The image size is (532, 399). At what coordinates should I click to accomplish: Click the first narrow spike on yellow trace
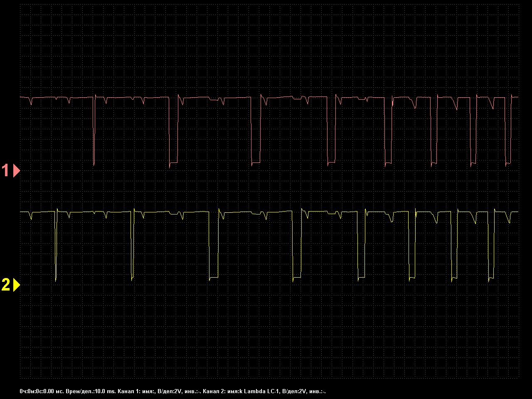[x=56, y=249]
